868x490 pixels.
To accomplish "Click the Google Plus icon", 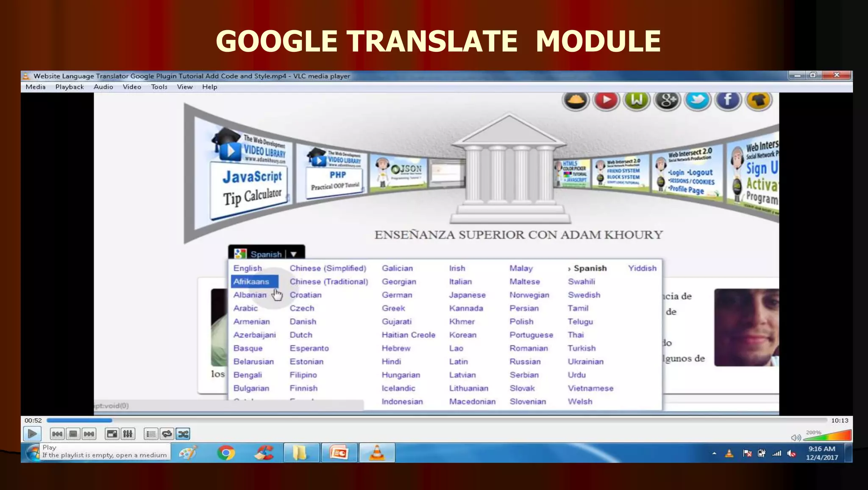I will (667, 101).
